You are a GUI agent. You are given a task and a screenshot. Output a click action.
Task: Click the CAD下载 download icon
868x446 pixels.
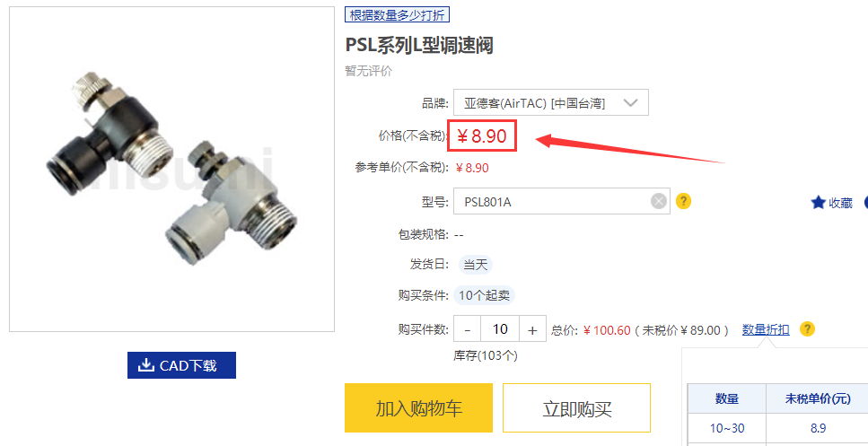point(145,365)
